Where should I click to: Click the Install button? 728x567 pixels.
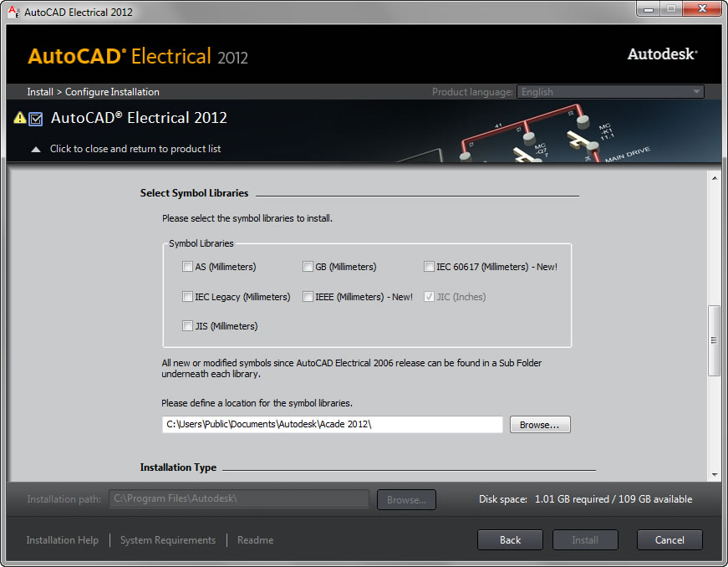point(585,540)
